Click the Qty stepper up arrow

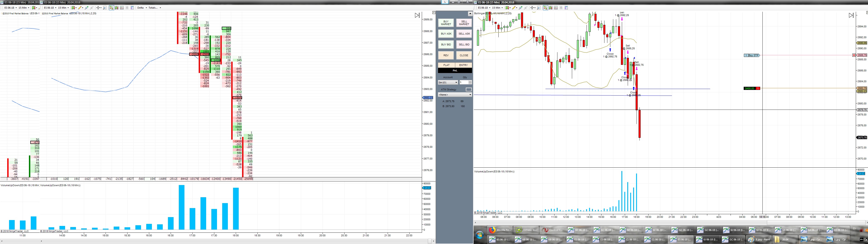(470, 81)
